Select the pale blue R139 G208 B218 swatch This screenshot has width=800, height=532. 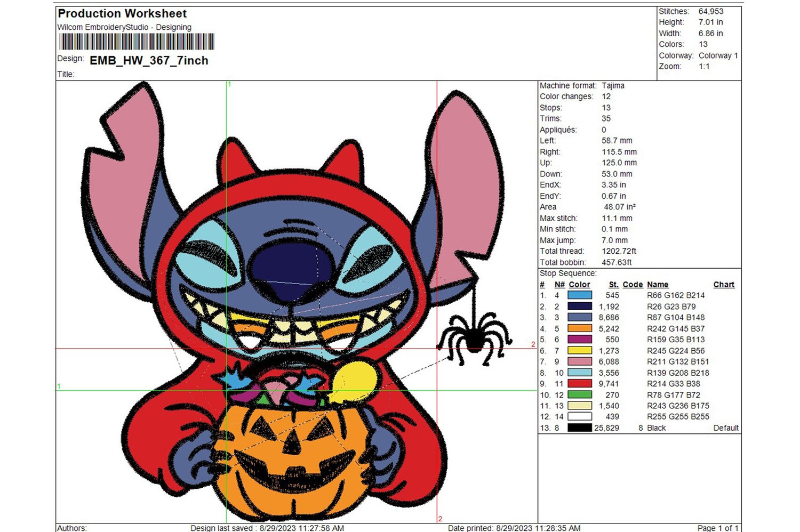pyautogui.click(x=580, y=373)
